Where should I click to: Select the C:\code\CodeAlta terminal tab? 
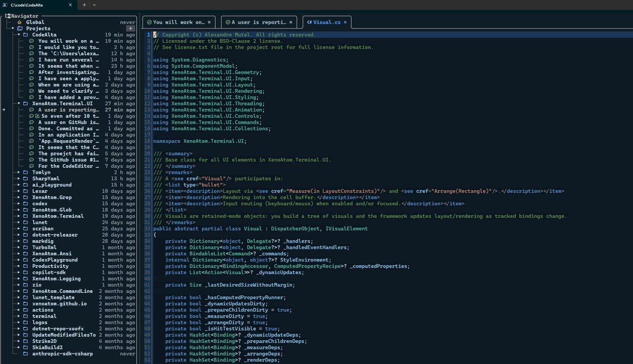(x=37, y=4)
